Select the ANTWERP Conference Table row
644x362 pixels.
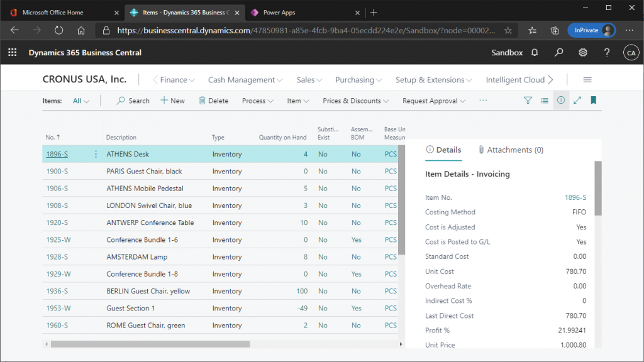[220, 222]
